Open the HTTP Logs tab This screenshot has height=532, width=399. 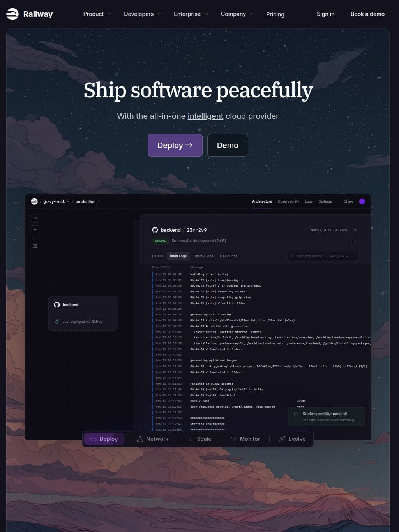tap(228, 256)
